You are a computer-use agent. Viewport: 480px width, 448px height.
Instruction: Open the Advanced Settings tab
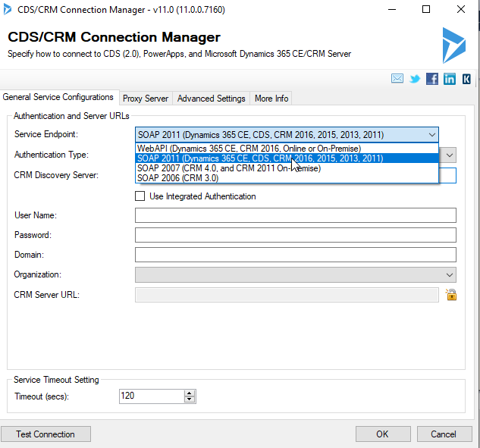(x=212, y=99)
